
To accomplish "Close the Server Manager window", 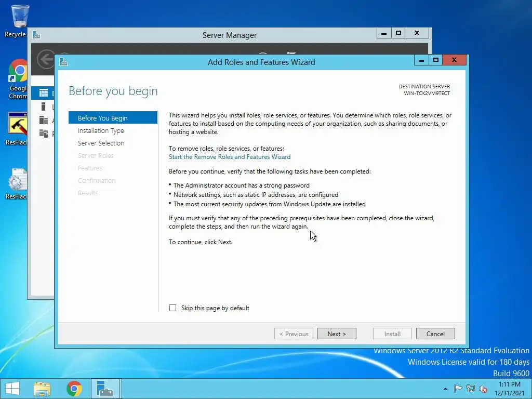I will pyautogui.click(x=417, y=33).
